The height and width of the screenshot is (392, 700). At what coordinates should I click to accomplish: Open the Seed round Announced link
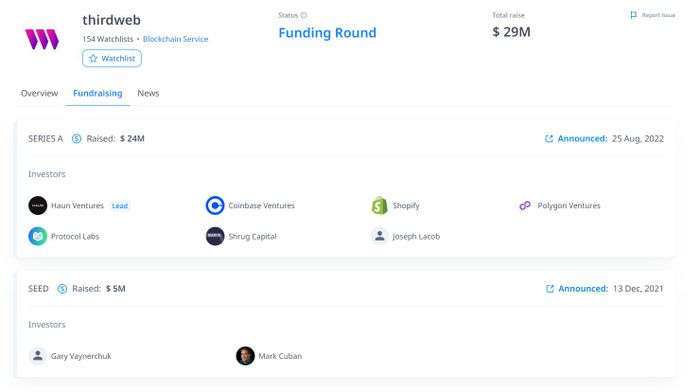tap(577, 289)
